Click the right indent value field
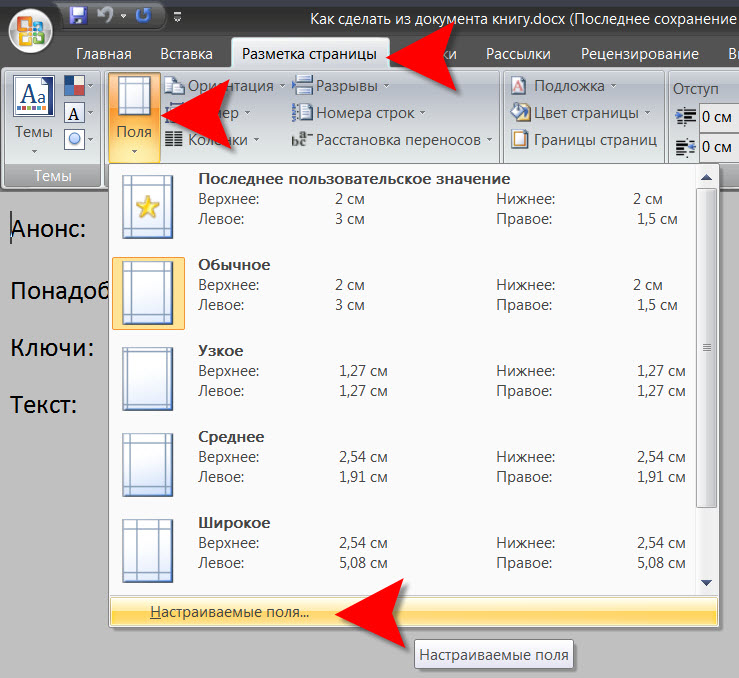 [719, 147]
